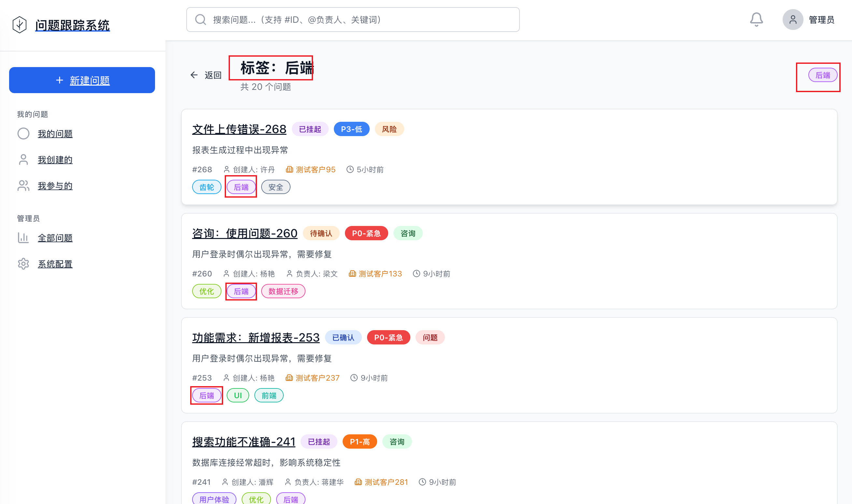Viewport: 852px width, 504px height.
Task: Click the search magnifier icon
Action: [x=201, y=20]
